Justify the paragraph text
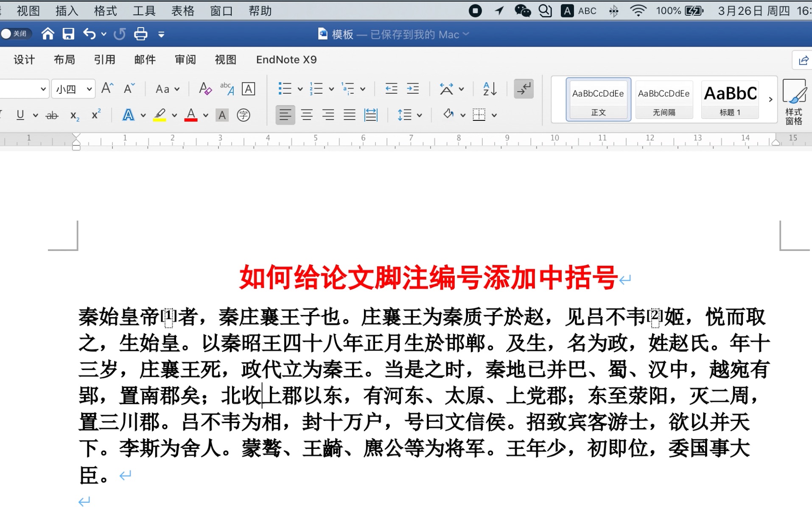The width and height of the screenshot is (812, 507). (350, 115)
